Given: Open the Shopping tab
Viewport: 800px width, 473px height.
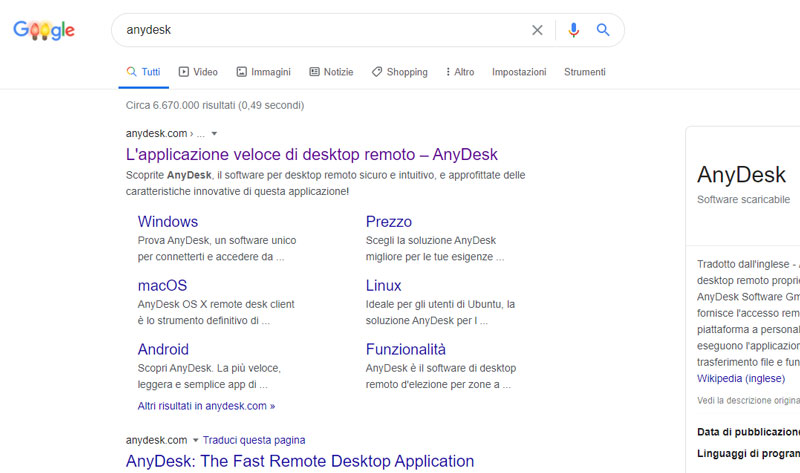Looking at the screenshot, I should [x=399, y=72].
